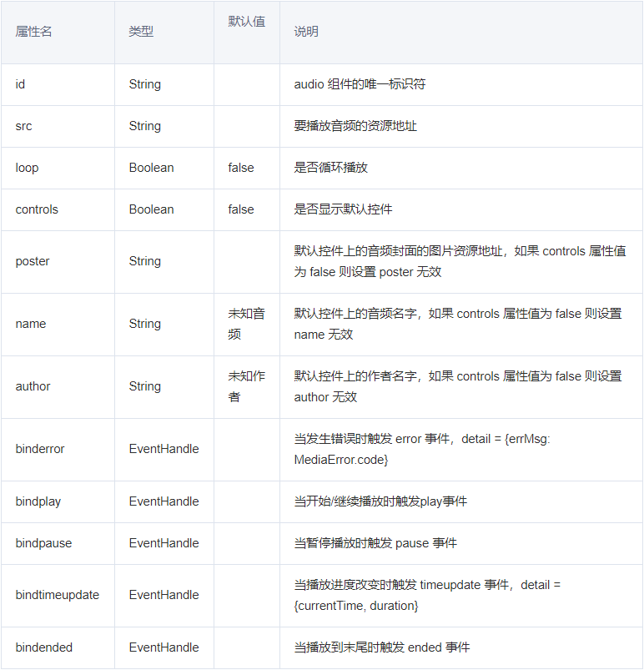The image size is (644, 670).
Task: Click description '当暂停播放时触发 pause 事件'
Action: (x=375, y=543)
